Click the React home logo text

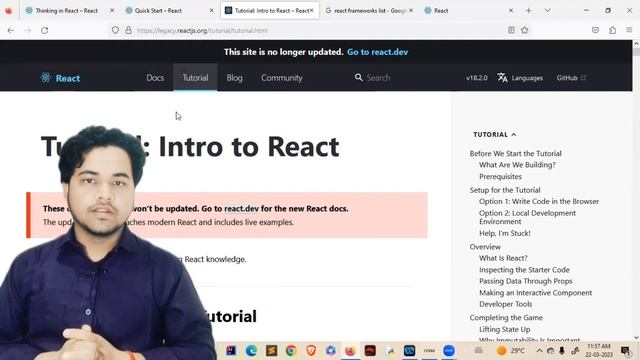tap(68, 78)
